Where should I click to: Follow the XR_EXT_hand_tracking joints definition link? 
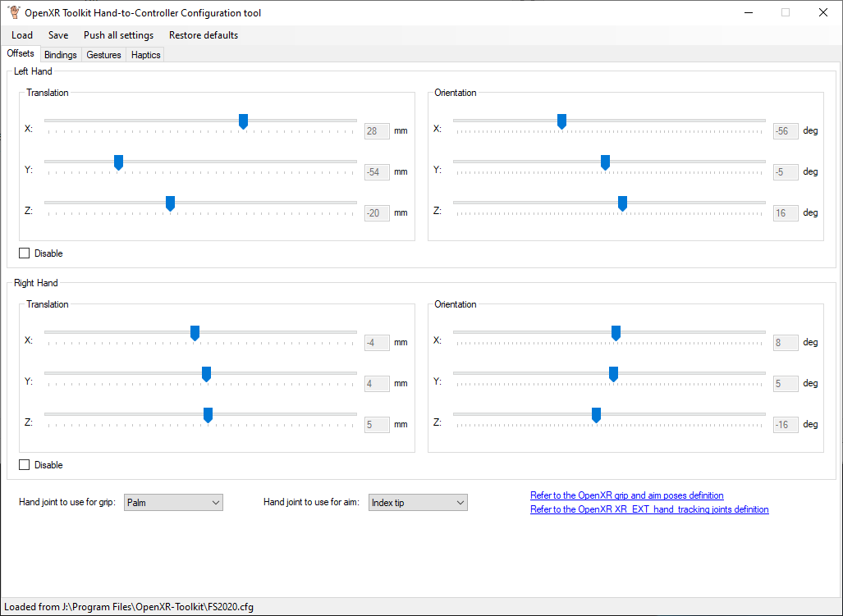(649, 509)
